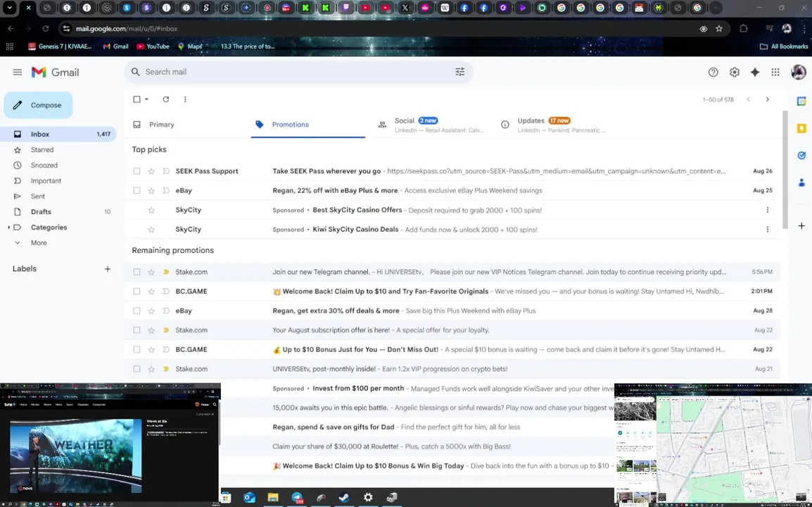Bookmark this page star icon

click(719, 28)
